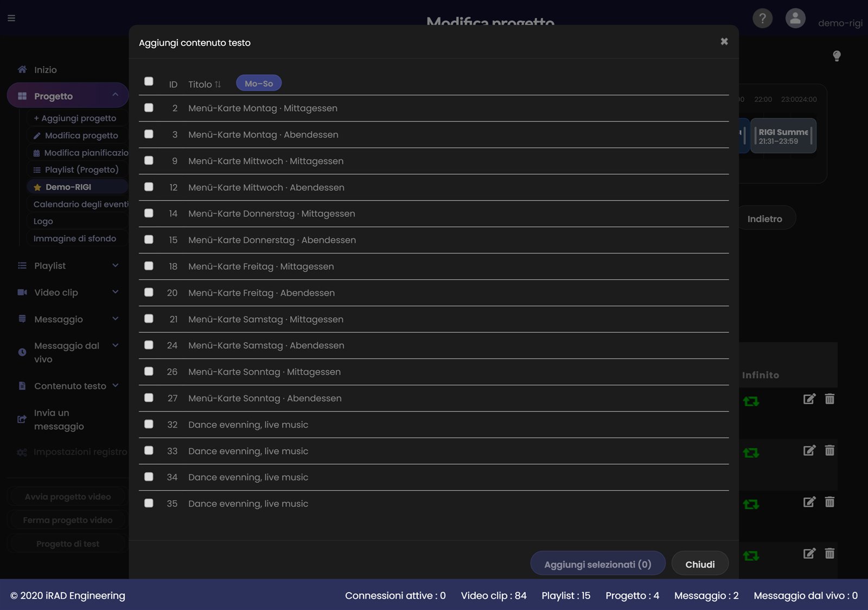Image resolution: width=868 pixels, height=610 pixels.
Task: Expand the Contenuto testo section
Action: click(x=115, y=386)
